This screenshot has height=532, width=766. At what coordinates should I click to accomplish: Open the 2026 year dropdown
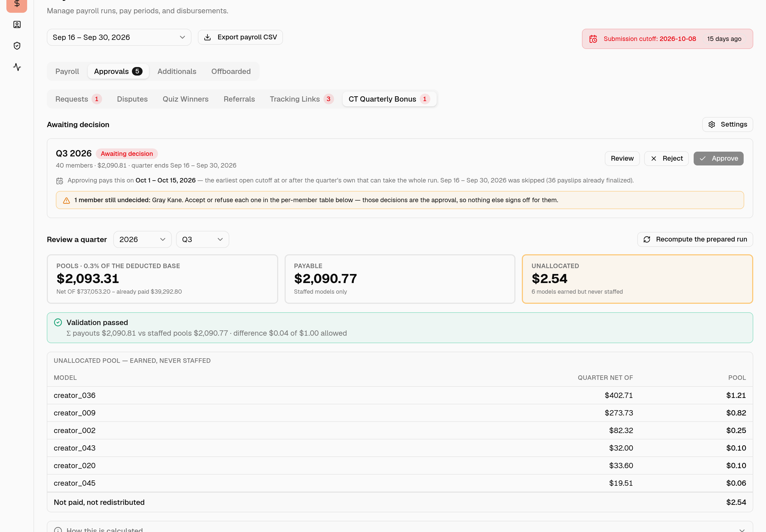coord(142,239)
